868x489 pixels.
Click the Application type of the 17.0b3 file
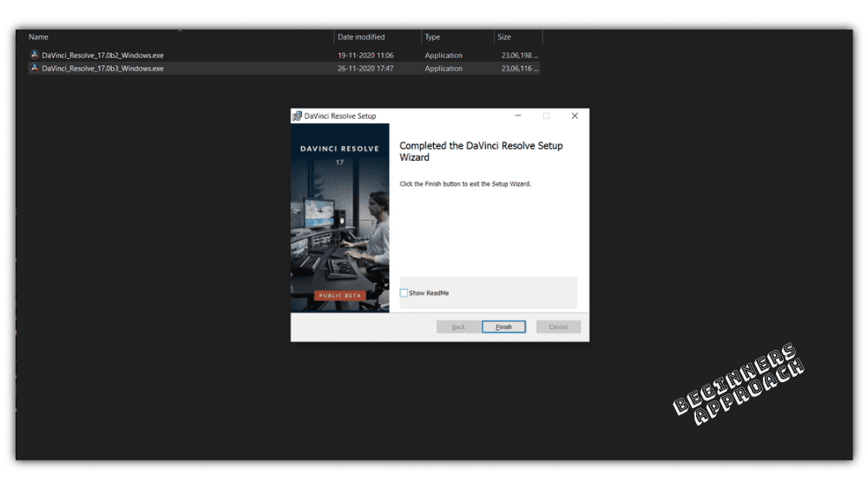coord(444,69)
